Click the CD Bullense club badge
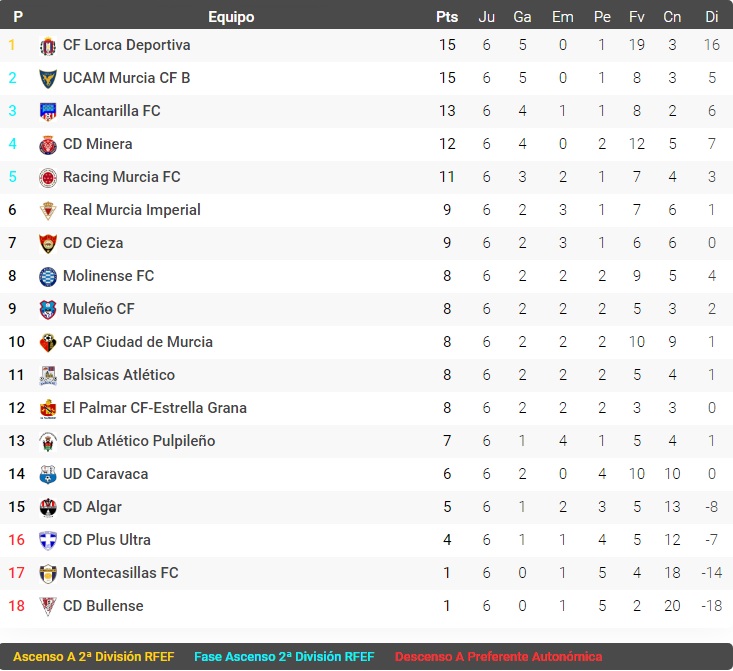733x671 pixels. [48, 607]
